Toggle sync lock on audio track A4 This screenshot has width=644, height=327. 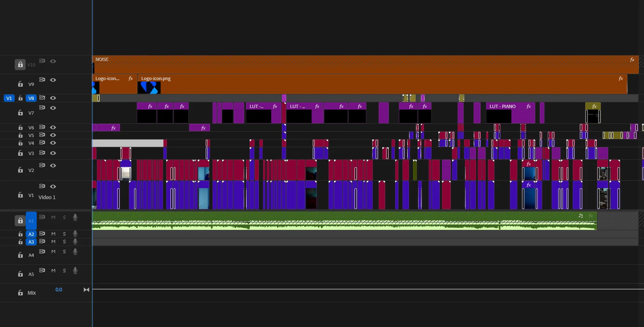[42, 252]
